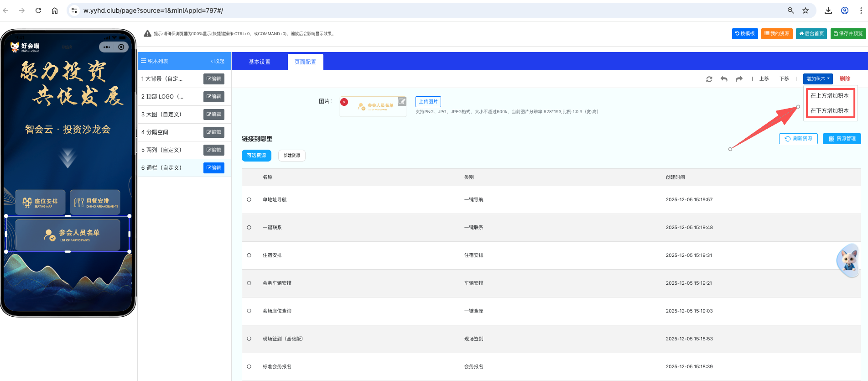This screenshot has width=868, height=381.
Task: Bookmark this page with the star icon
Action: coord(806,10)
